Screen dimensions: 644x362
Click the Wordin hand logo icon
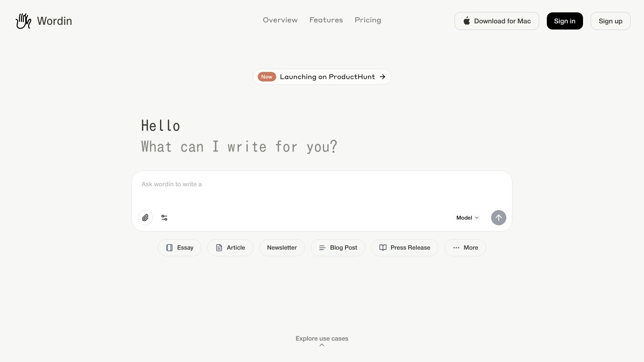click(23, 21)
